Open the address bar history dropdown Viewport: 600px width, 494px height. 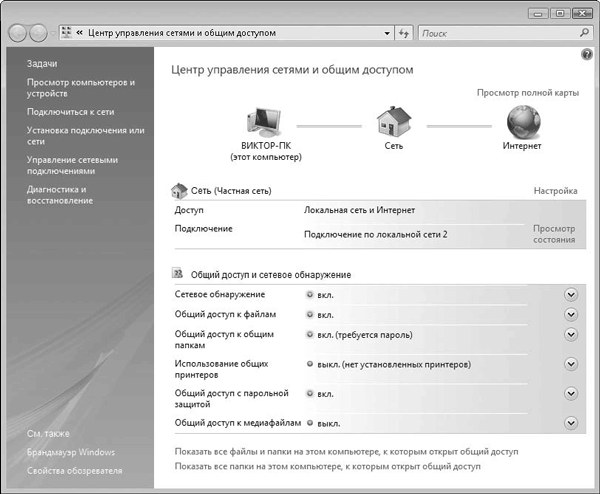click(387, 33)
